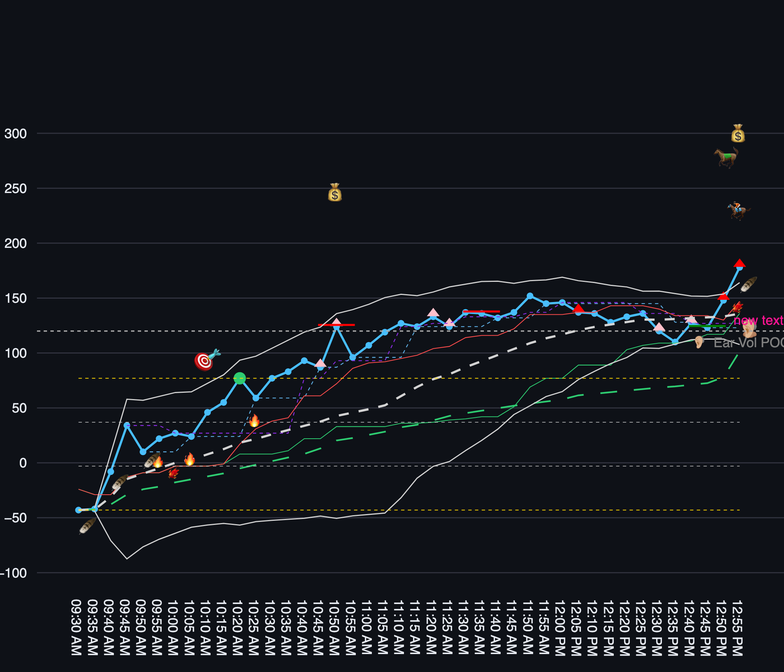
Task: Click the fire emoji near 10:05 AM
Action: pyautogui.click(x=189, y=459)
